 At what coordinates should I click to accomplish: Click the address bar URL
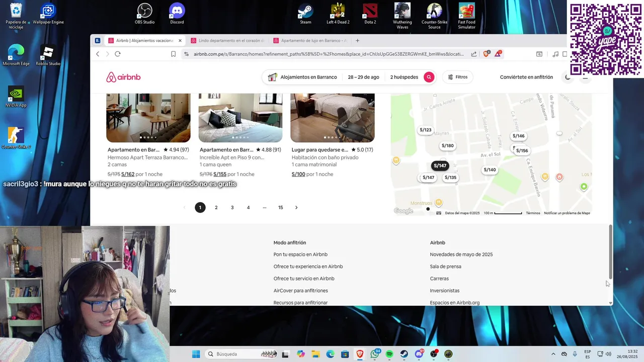pyautogui.click(x=329, y=54)
